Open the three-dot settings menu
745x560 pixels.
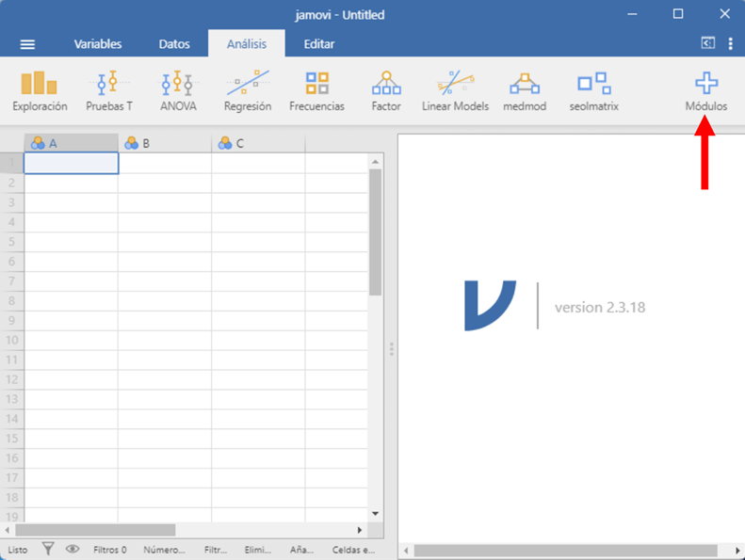point(730,43)
